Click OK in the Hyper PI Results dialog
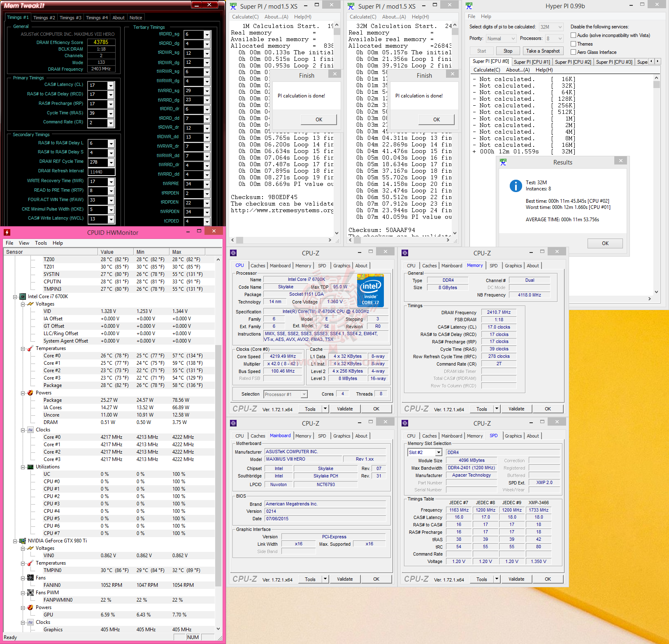Image resolution: width=669 pixels, height=644 pixels. click(x=605, y=243)
